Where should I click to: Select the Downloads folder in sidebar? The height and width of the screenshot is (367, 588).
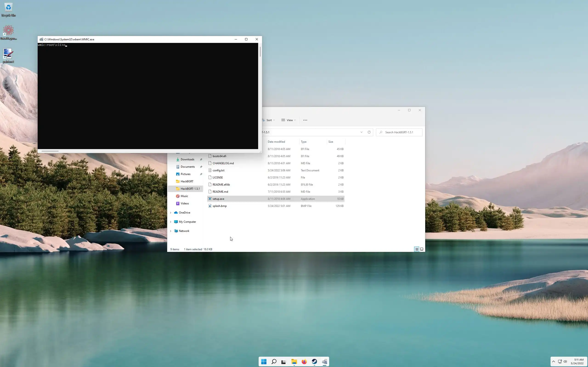tap(187, 159)
